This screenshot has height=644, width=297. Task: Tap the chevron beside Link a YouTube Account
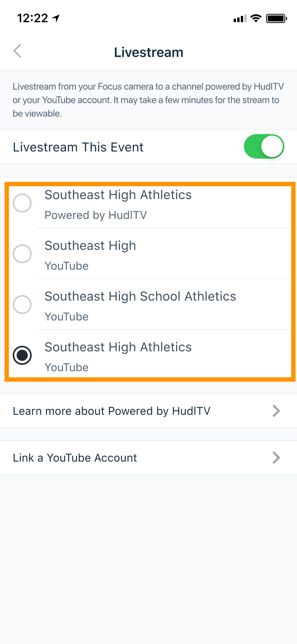[x=276, y=458]
